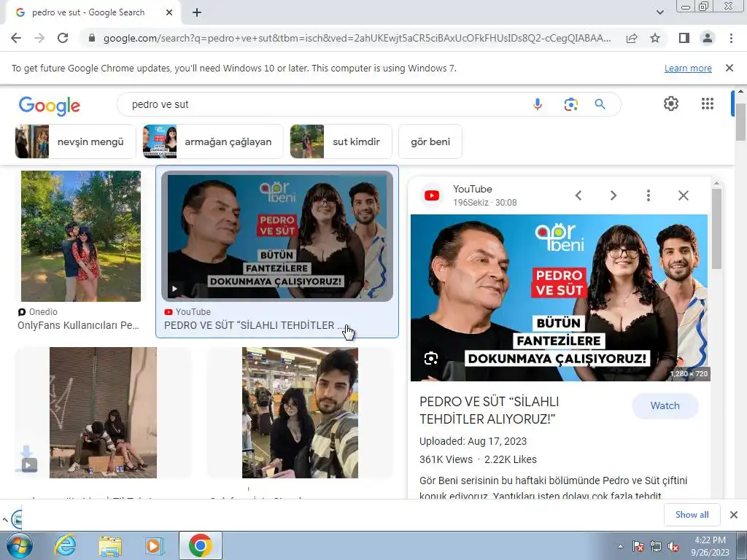Dismiss the Chrome update notification bar

pyautogui.click(x=729, y=68)
